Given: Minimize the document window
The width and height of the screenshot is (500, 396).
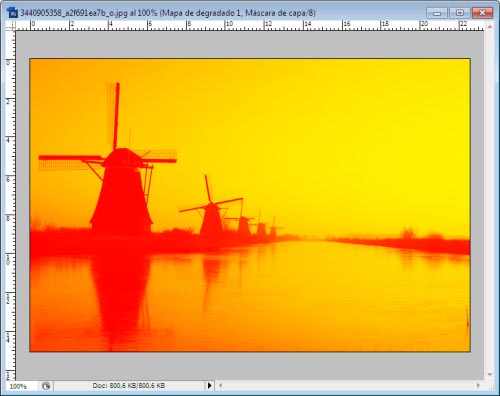Looking at the screenshot, I should coord(437,13).
